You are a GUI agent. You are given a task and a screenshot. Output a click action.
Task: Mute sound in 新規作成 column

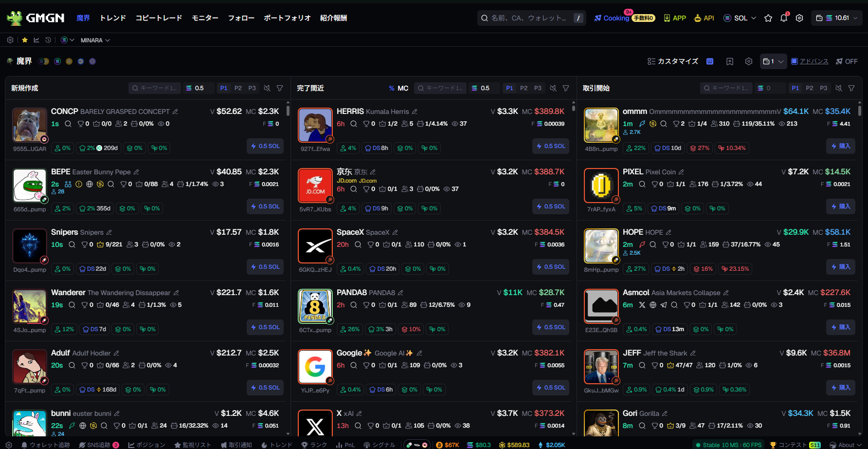click(267, 88)
